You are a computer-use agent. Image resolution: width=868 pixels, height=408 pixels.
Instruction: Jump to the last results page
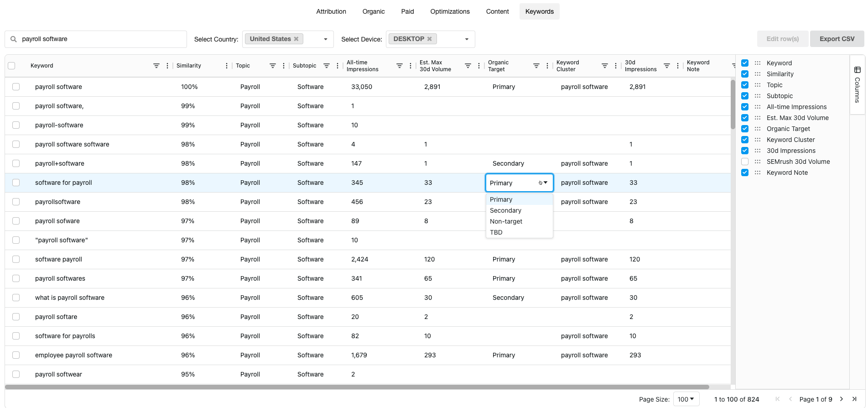(x=854, y=399)
